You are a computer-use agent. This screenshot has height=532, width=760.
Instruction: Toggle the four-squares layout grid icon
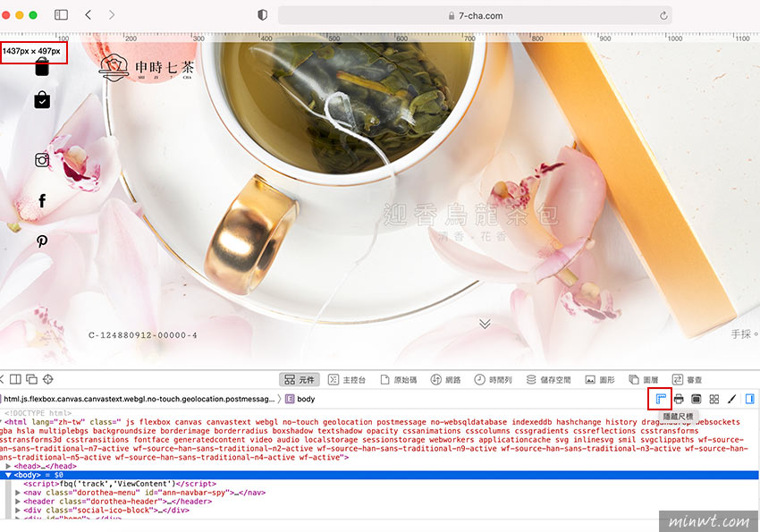pyautogui.click(x=714, y=400)
